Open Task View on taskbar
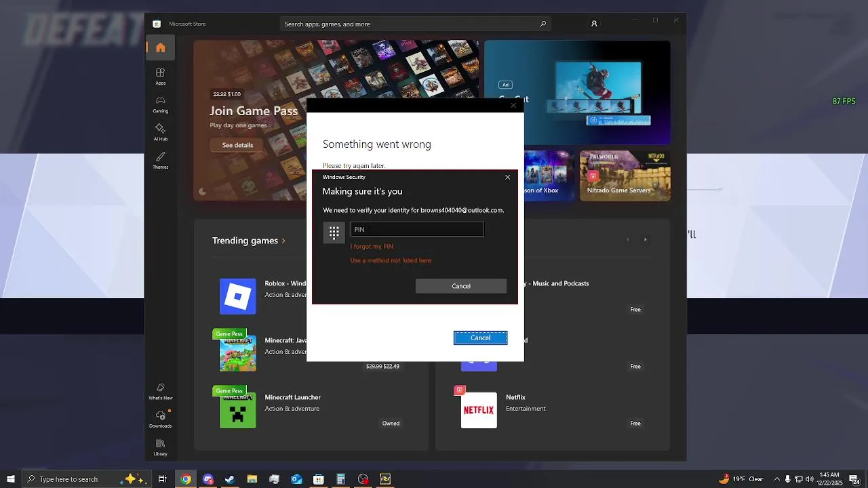Image resolution: width=868 pixels, height=488 pixels. pyautogui.click(x=163, y=479)
